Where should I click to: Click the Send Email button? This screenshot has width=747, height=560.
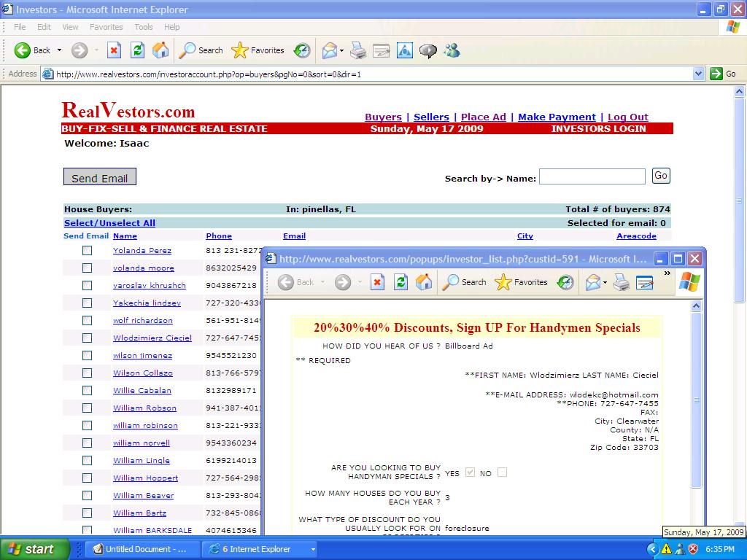99,176
